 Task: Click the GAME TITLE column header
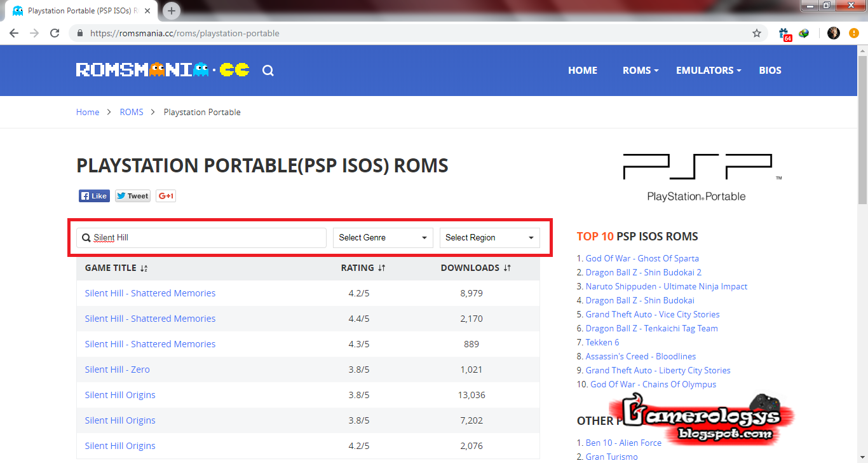click(111, 268)
